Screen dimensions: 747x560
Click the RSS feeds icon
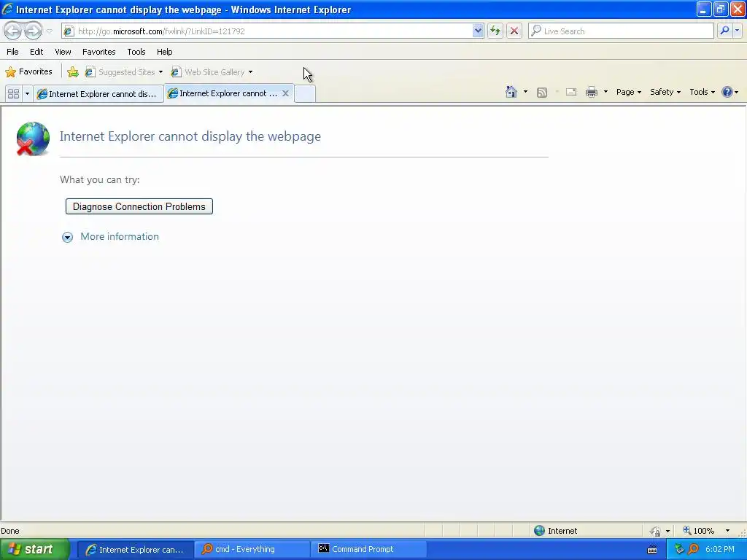(542, 93)
